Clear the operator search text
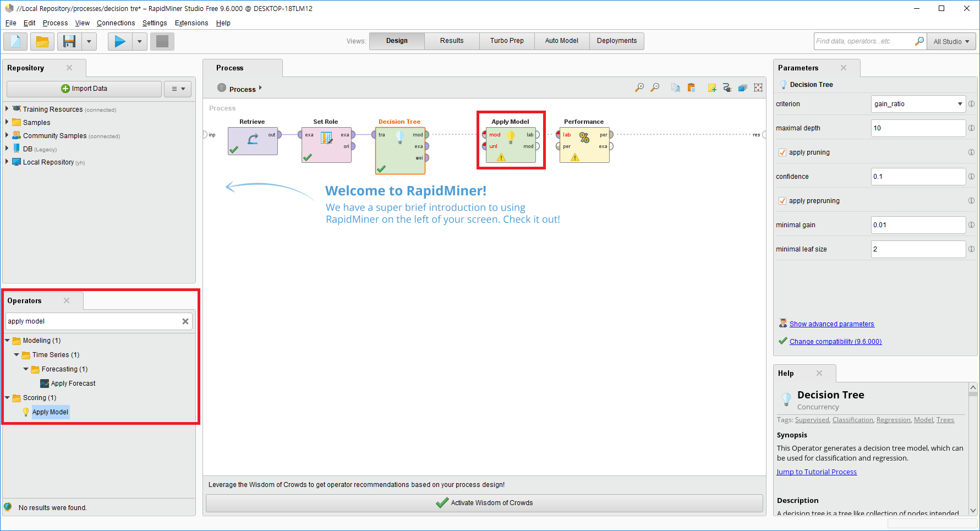Image resolution: width=980 pixels, height=531 pixels. click(185, 321)
